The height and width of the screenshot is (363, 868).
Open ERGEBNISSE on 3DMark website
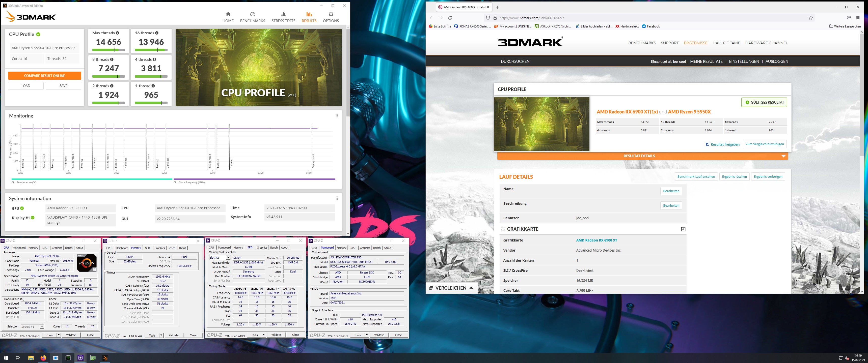(x=695, y=43)
